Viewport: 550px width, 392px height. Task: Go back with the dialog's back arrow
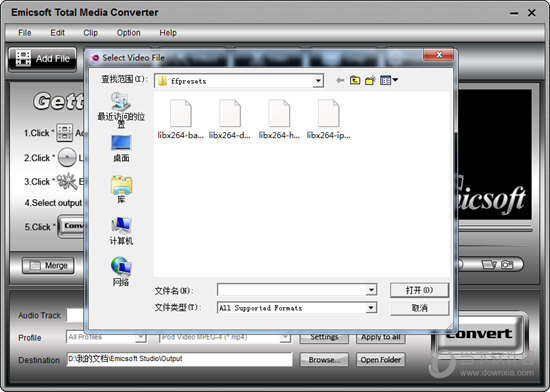pyautogui.click(x=340, y=80)
